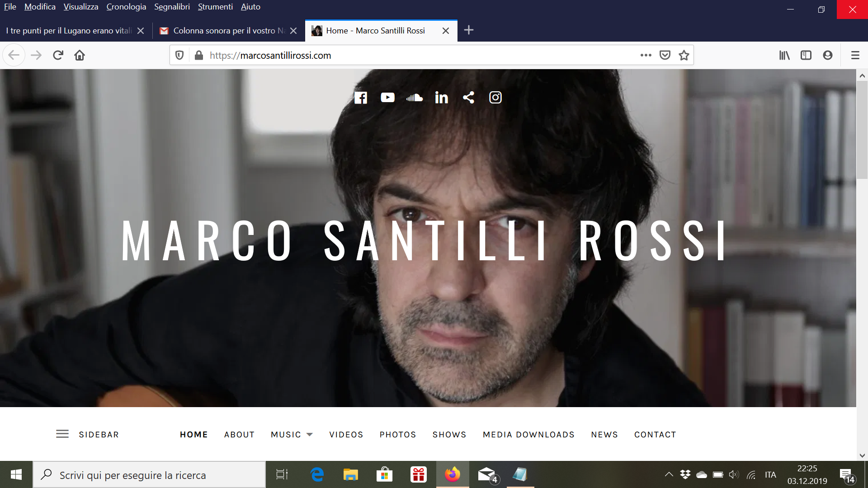The width and height of the screenshot is (868, 488).
Task: Open the Modifica menu
Action: click(40, 7)
